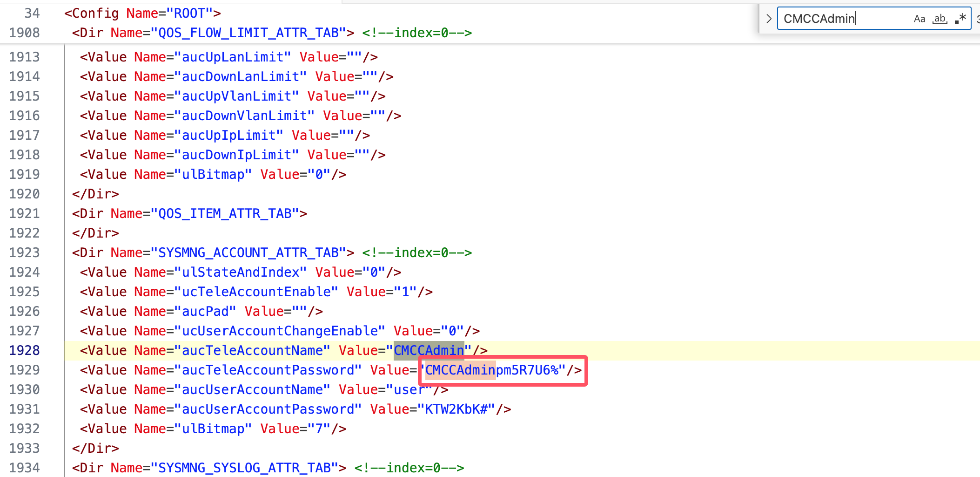Click the sticky Config Name="ROOT" line

142,13
